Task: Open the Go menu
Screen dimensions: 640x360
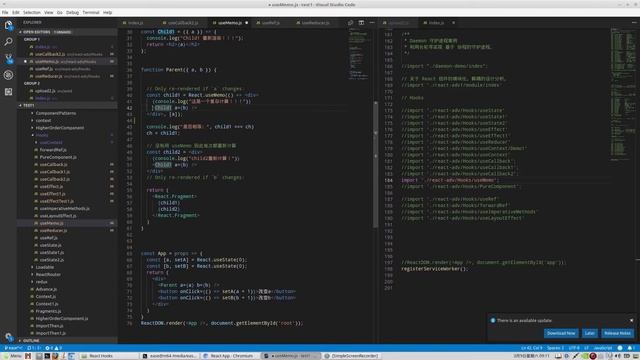Action: (60, 13)
